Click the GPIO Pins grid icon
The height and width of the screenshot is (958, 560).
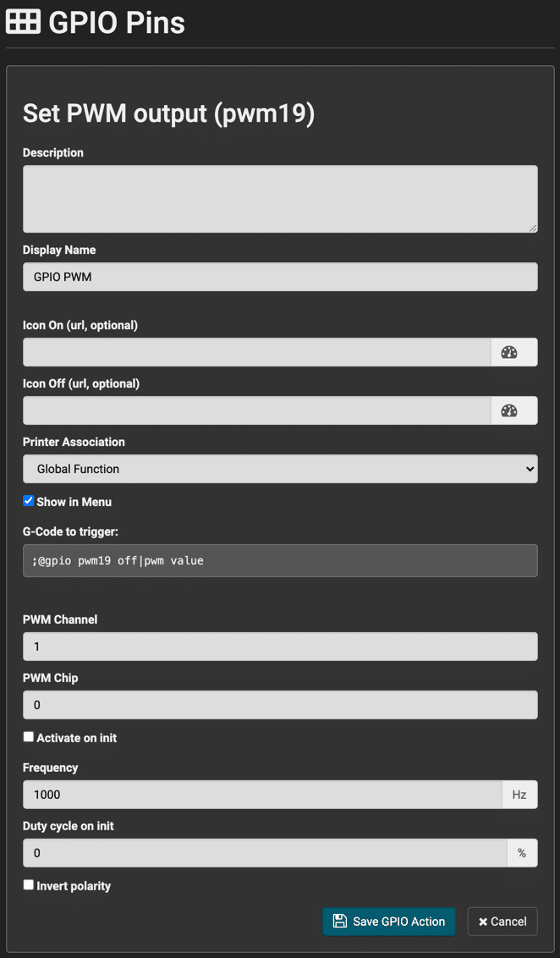pyautogui.click(x=23, y=22)
